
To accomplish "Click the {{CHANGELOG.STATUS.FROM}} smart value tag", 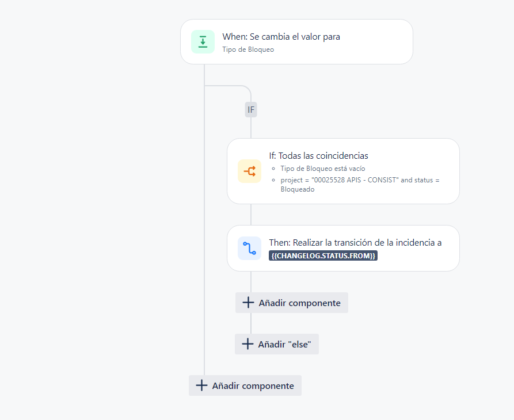I will (323, 255).
